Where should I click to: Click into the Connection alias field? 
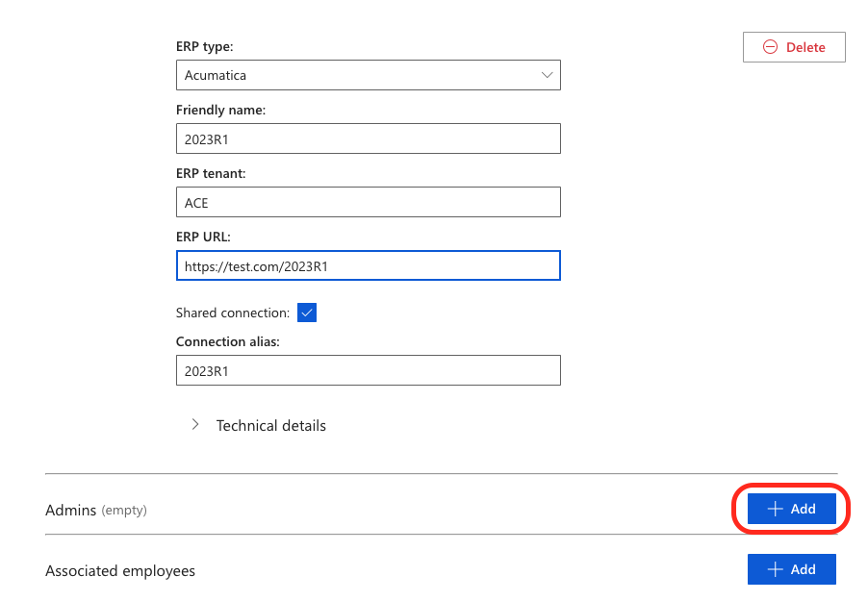[368, 370]
